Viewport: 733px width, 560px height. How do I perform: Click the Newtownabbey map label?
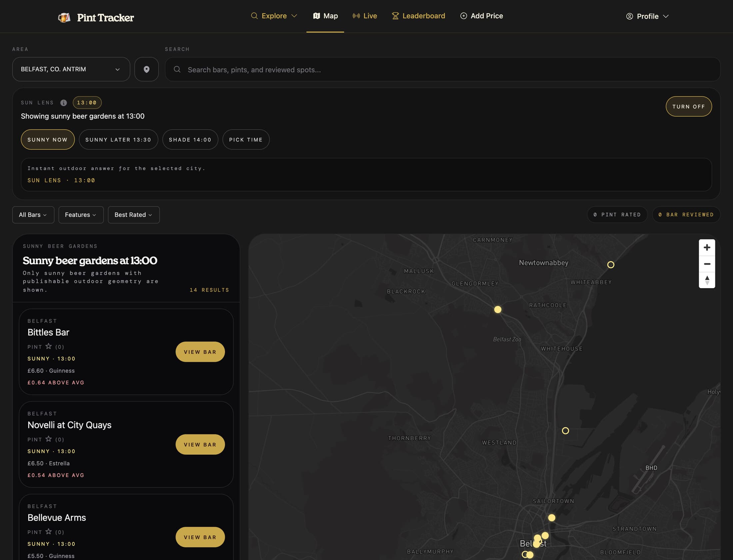click(543, 263)
